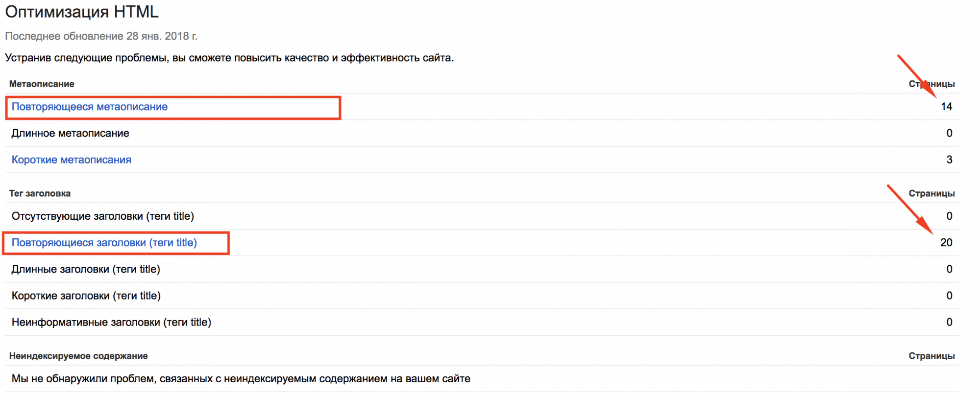Open "Повторяющиеся заголовки (теги title)" link

(104, 243)
